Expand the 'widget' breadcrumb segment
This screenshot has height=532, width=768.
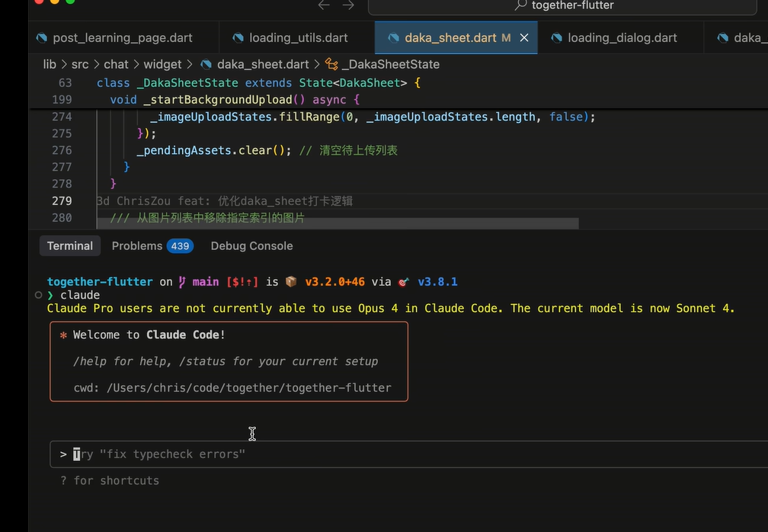[x=162, y=65]
